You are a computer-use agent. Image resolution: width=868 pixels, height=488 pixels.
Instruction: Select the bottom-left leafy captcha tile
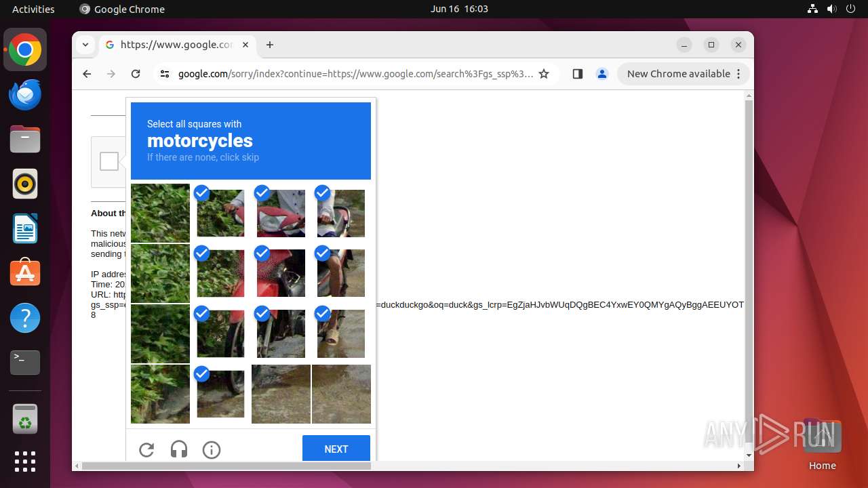[x=160, y=394]
